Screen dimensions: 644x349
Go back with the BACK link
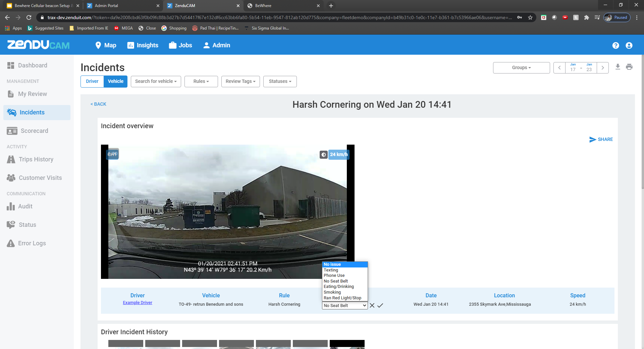coord(98,104)
